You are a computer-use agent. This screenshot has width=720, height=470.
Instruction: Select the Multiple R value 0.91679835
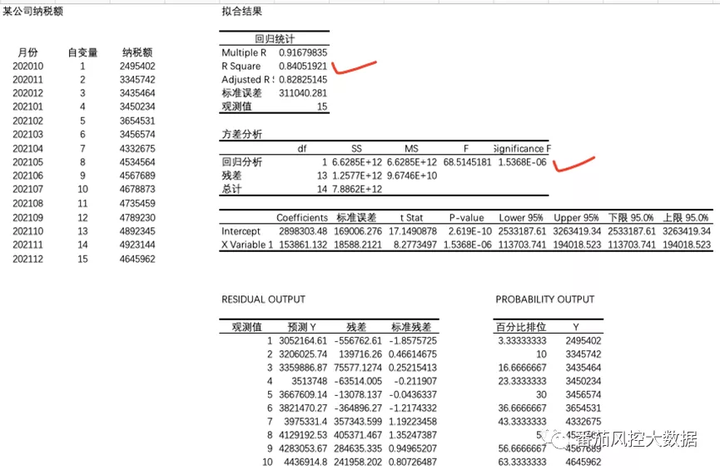[299, 52]
